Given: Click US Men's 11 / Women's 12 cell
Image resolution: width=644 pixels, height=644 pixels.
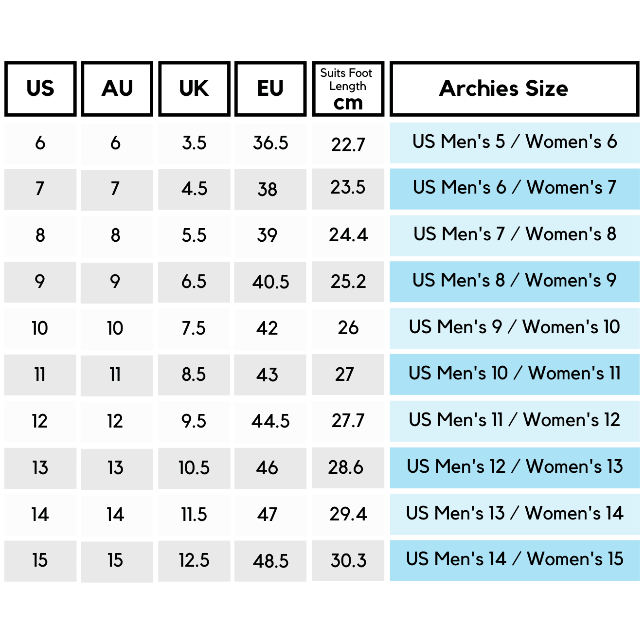Looking at the screenshot, I should [514, 421].
